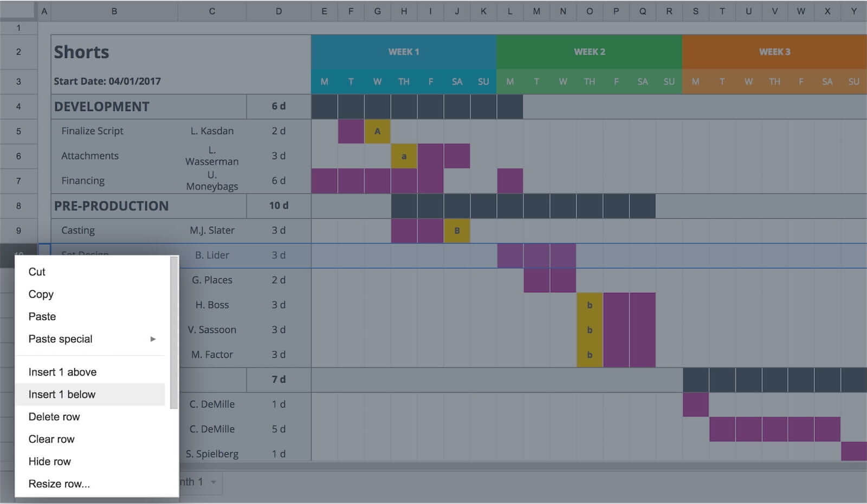Image resolution: width=867 pixels, height=504 pixels.
Task: Select column G header
Action: tap(377, 10)
